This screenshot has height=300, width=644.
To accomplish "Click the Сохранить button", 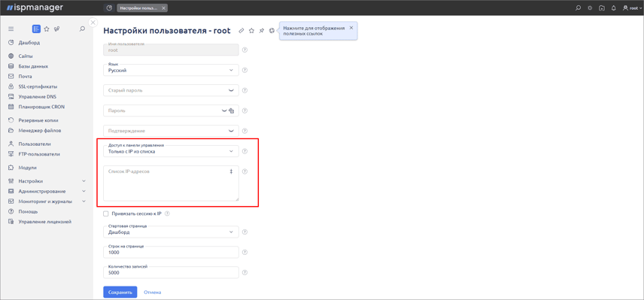I will [120, 292].
